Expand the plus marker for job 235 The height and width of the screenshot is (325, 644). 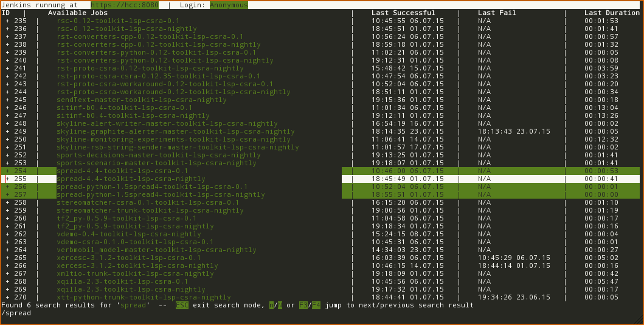(7, 21)
